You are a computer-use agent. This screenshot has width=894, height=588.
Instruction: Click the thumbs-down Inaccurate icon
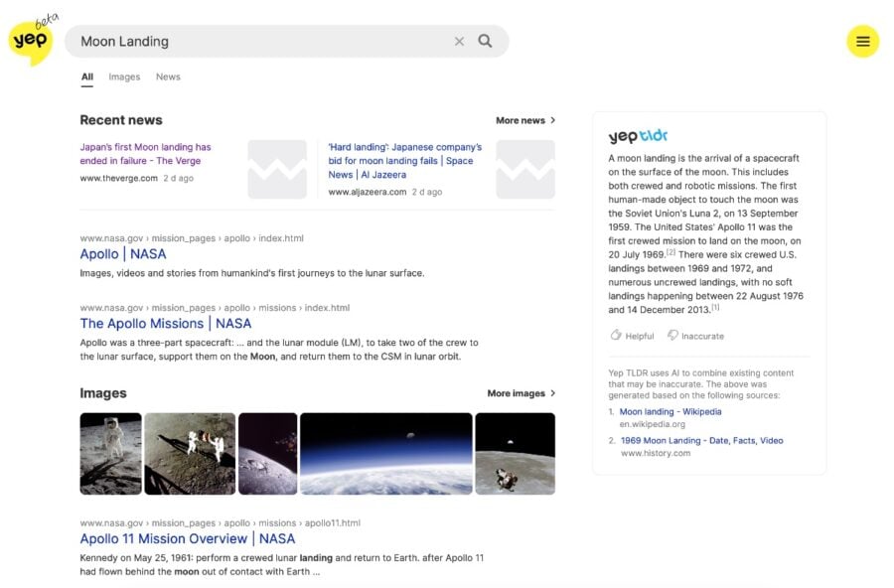(672, 336)
